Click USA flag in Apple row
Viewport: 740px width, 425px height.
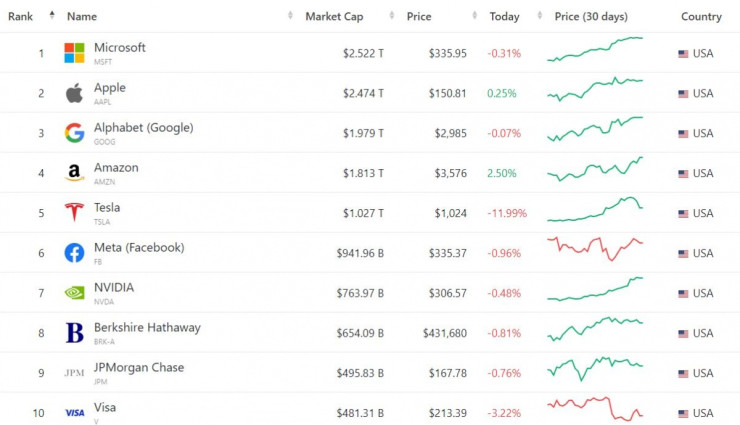point(684,94)
